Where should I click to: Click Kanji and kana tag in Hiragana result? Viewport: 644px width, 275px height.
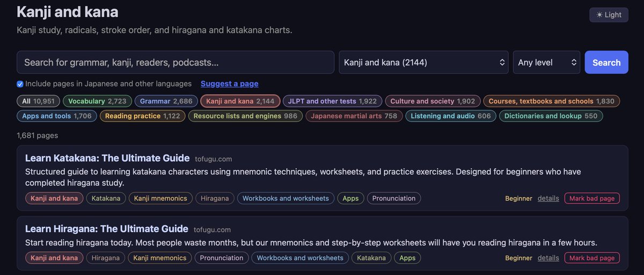click(x=54, y=258)
